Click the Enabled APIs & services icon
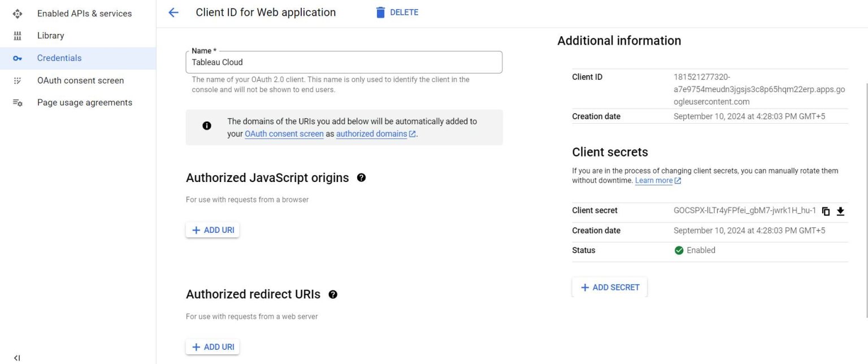Viewport: 868px width, 364px height. tap(17, 13)
